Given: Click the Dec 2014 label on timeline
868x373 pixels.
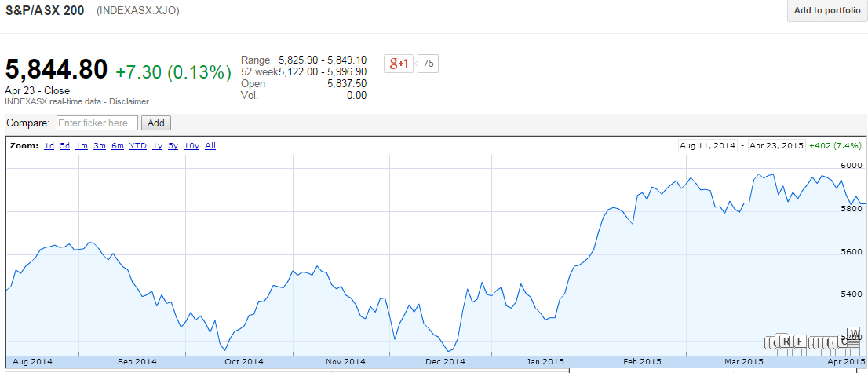Looking at the screenshot, I should [446, 361].
